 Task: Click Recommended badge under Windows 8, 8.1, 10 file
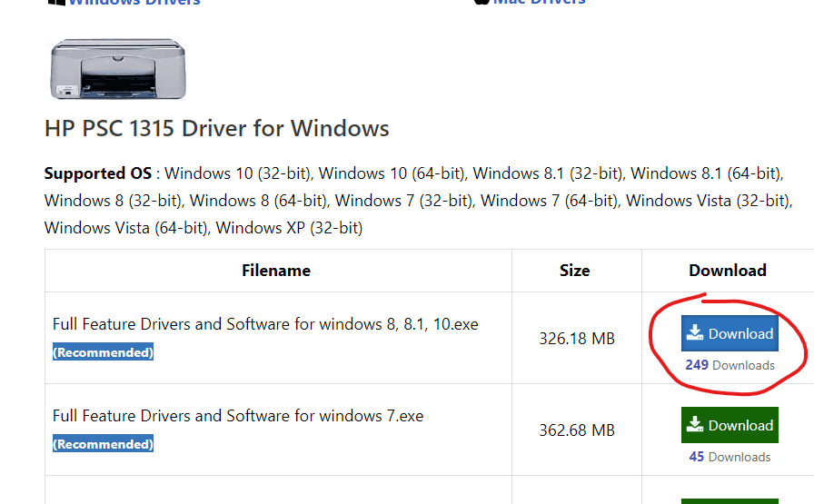tap(103, 352)
